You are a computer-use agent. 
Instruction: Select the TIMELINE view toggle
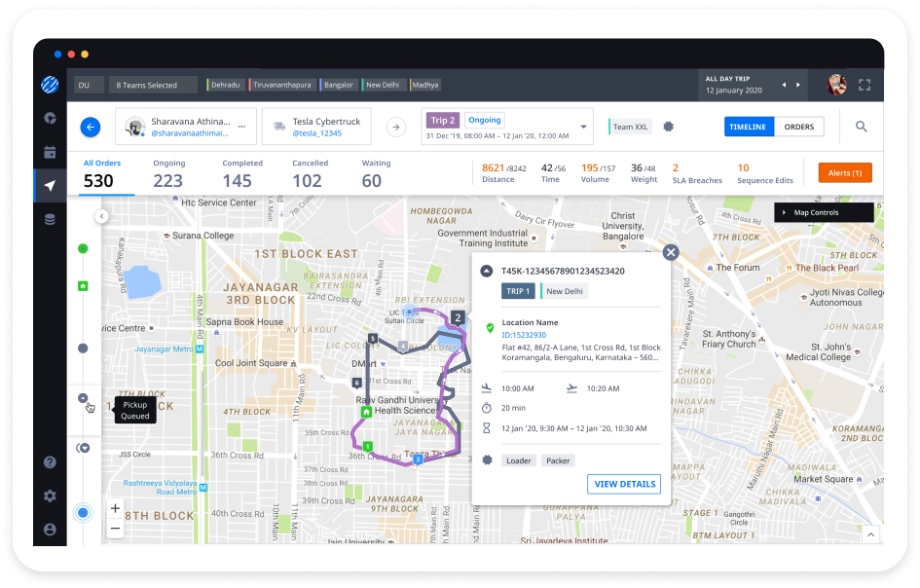(x=749, y=127)
